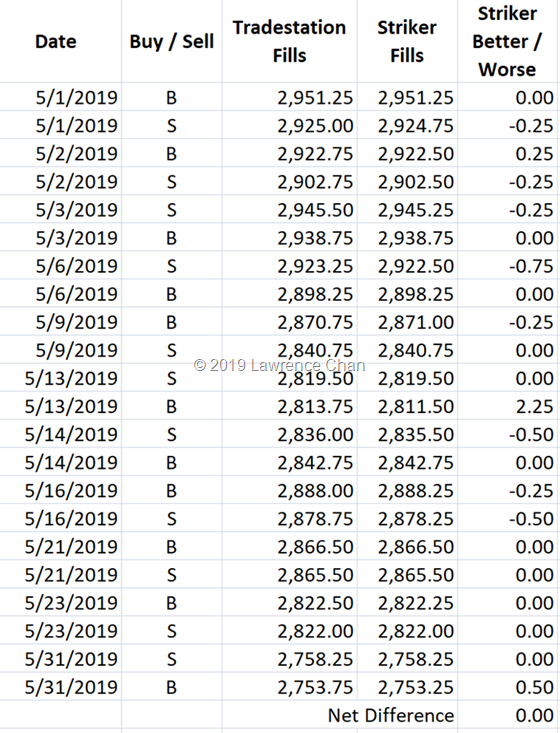Image resolution: width=560 pixels, height=733 pixels.
Task: Click Striker fill 2,924.75 cell
Action: [x=408, y=125]
